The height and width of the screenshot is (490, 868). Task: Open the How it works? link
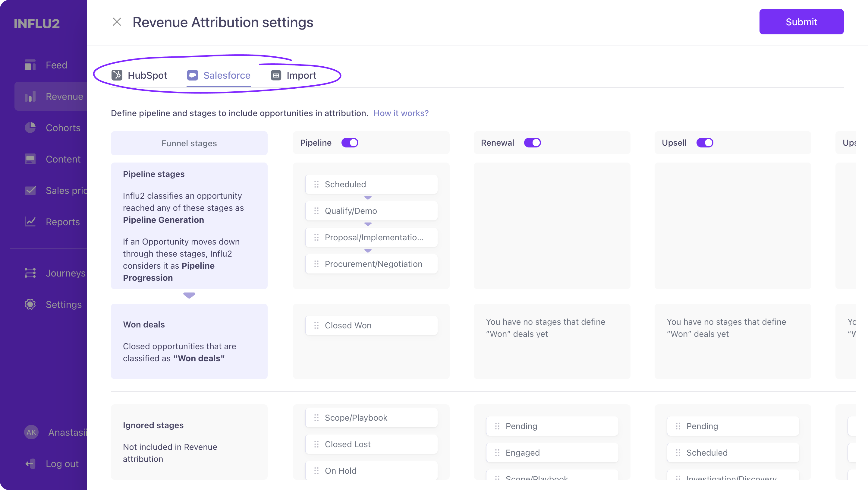(401, 113)
